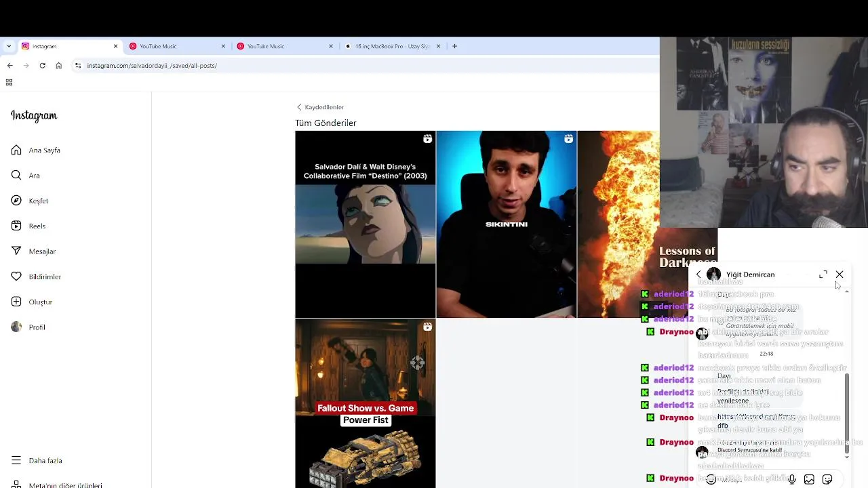The image size is (868, 488).
Task: Click browser forward arrow
Action: [26, 66]
